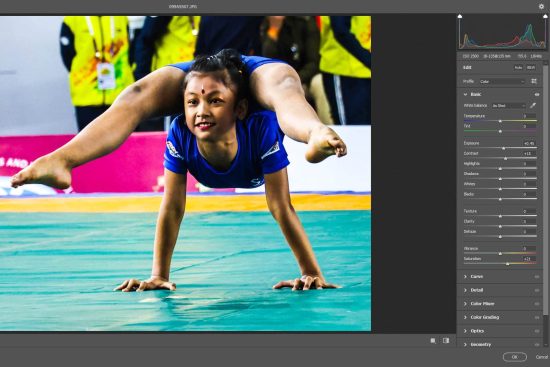
Task: Click Cancel to discard changes
Action: pos(542,357)
